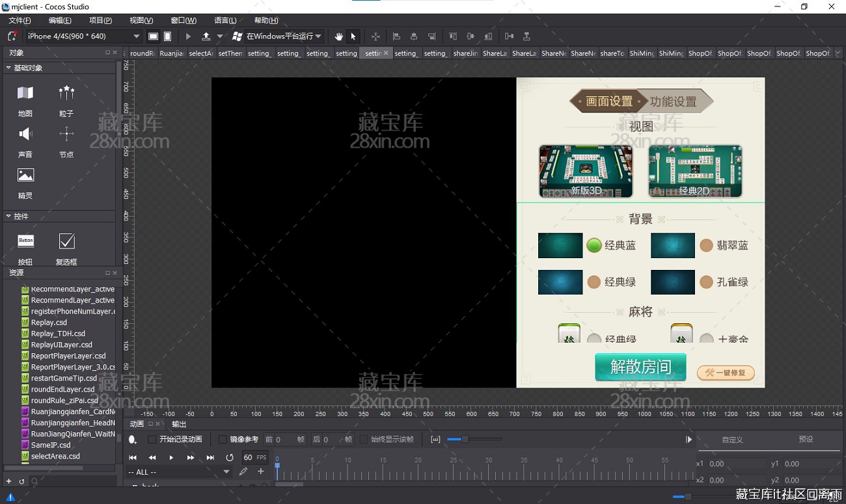Viewport: 846px width, 504px height.
Task: Select the 粒子 (Particle) object icon
Action: [67, 94]
